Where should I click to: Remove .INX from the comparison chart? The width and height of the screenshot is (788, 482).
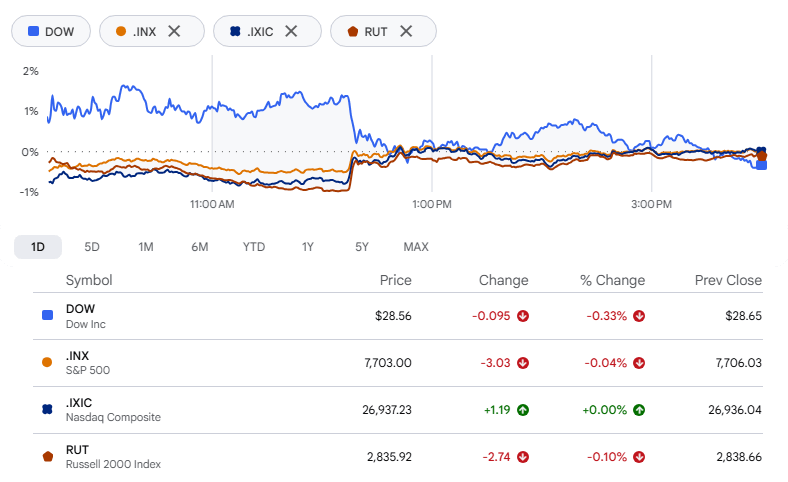(x=174, y=31)
